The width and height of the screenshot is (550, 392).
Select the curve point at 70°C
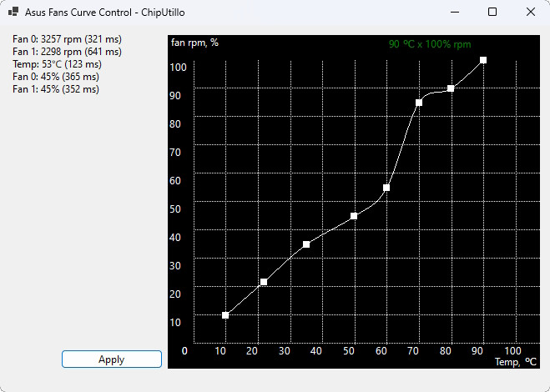(419, 103)
